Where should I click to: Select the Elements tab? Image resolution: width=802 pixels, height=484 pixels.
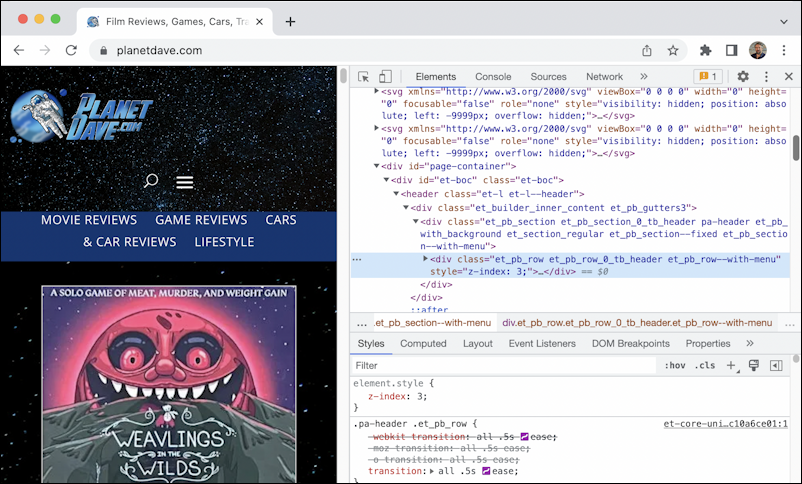pos(436,77)
